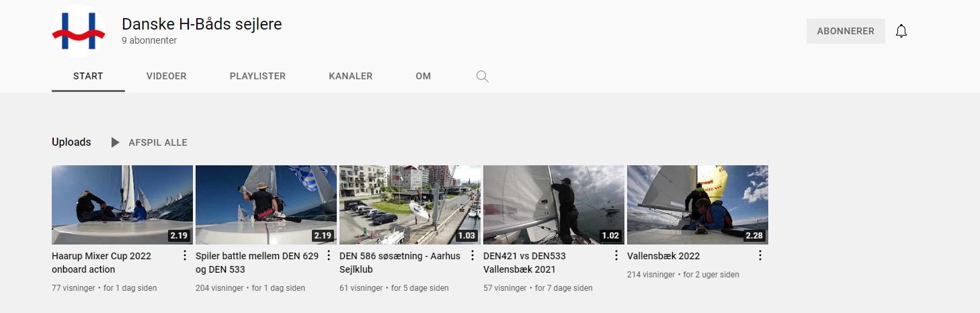This screenshot has height=313, width=980.
Task: Go to the PLAYLISTER tab
Action: [257, 76]
